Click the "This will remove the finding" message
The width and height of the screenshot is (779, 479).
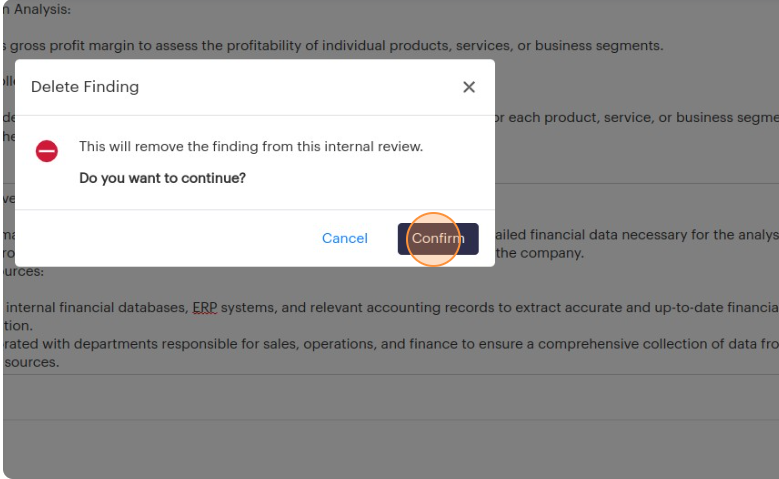[x=251, y=147]
